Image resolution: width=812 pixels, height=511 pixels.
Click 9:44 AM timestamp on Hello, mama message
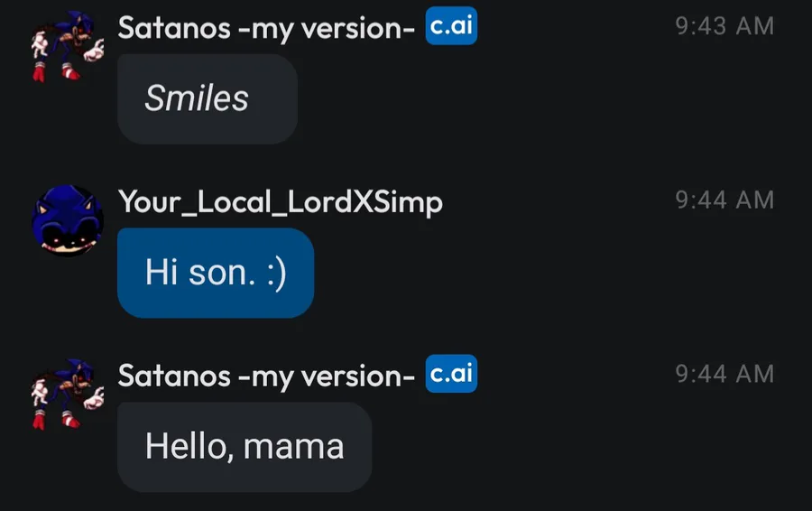724,374
